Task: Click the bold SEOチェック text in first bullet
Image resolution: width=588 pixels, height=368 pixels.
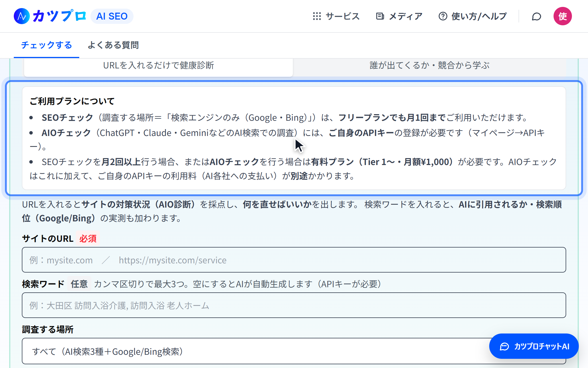Action: click(x=67, y=118)
